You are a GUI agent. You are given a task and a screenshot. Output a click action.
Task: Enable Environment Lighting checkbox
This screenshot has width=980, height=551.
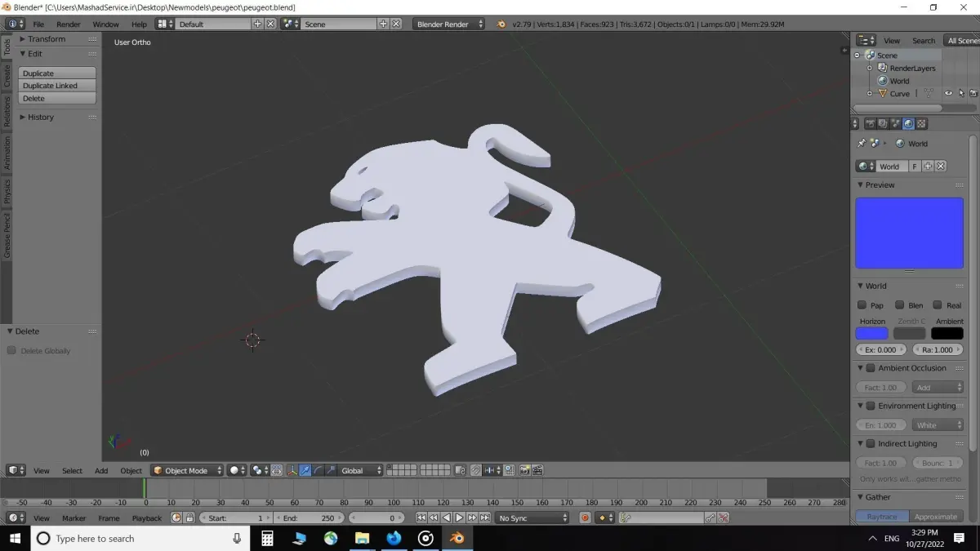pyautogui.click(x=871, y=405)
